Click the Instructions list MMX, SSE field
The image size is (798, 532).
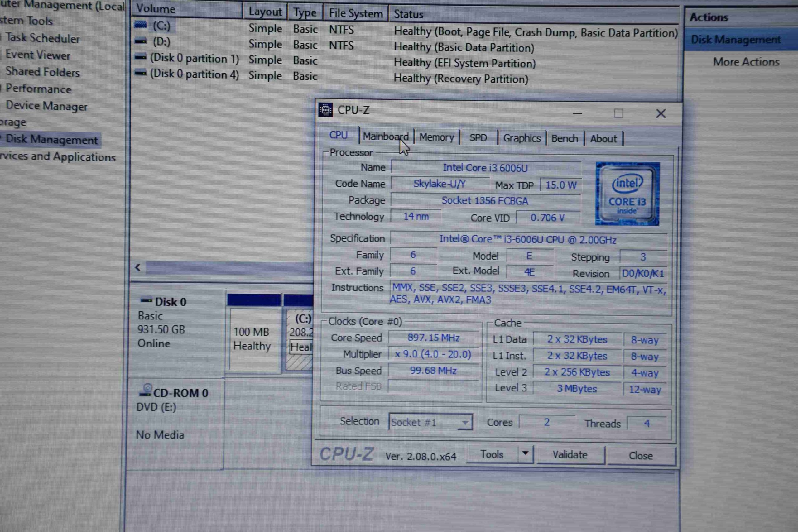click(528, 294)
